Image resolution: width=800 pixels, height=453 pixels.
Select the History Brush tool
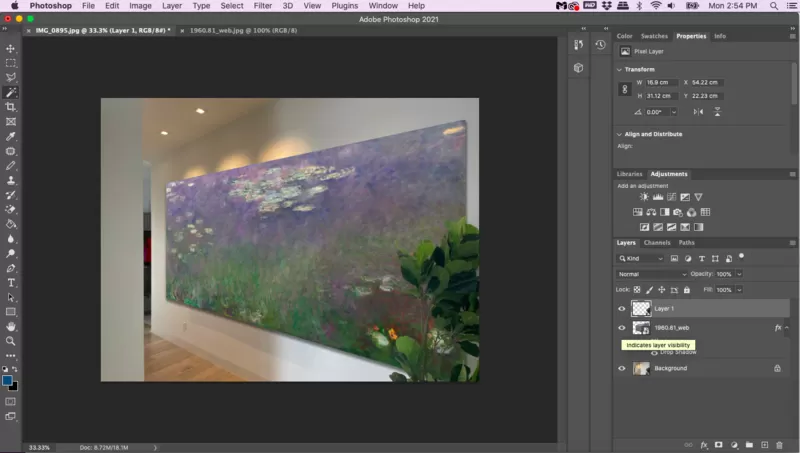point(10,195)
